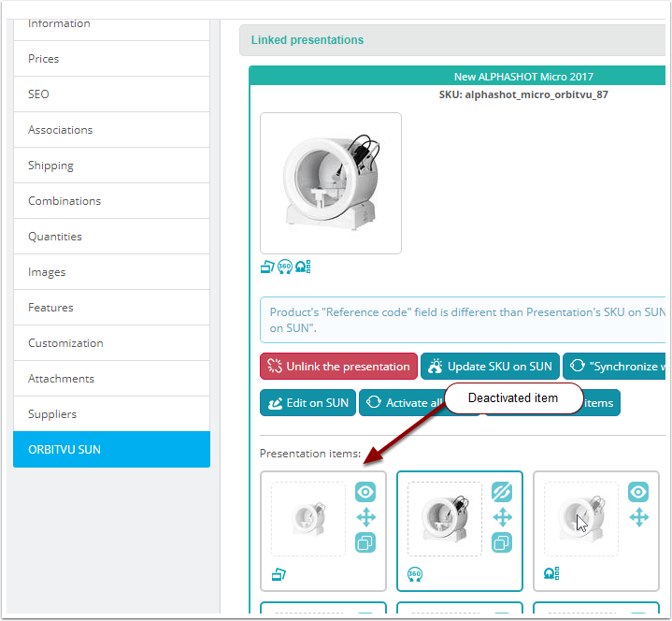Click the Presentation items label
The width and height of the screenshot is (672, 621).
click(x=310, y=454)
